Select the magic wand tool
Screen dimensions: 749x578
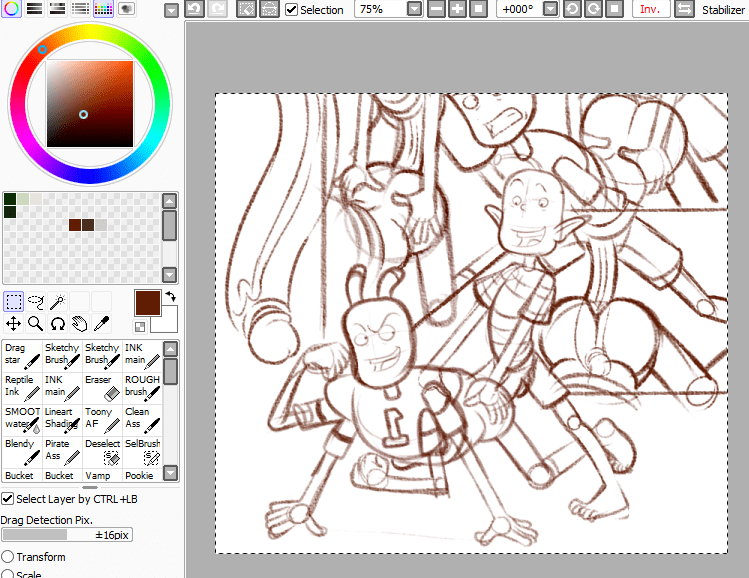coord(58,302)
